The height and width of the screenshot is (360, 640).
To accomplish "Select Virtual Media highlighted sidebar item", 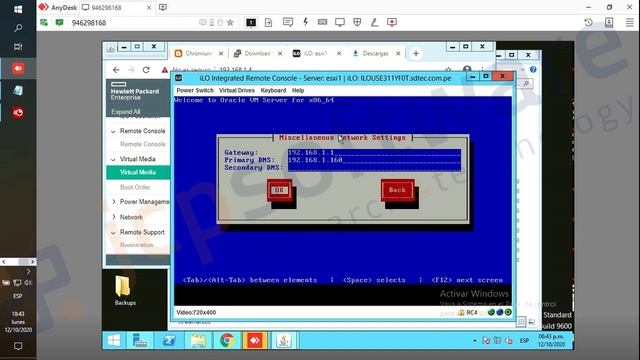I will pos(138,172).
